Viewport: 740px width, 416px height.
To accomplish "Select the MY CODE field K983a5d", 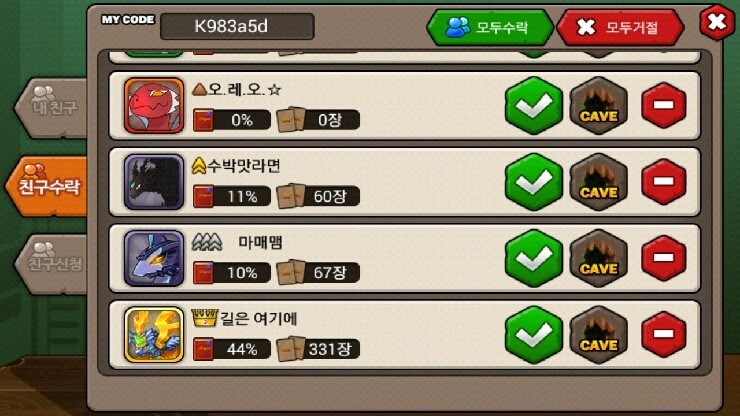I will [237, 26].
